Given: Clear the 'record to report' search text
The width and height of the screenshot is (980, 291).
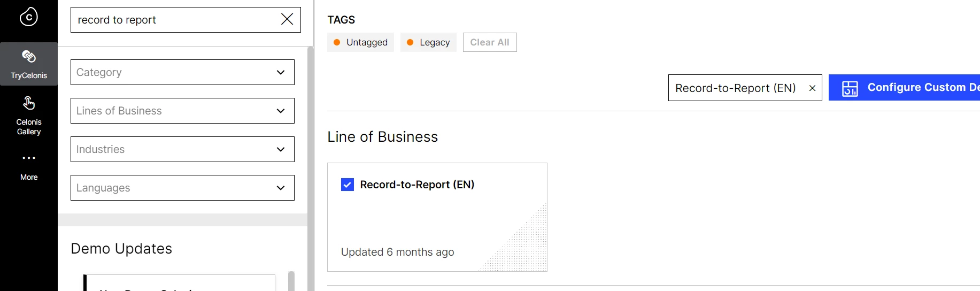Looking at the screenshot, I should coord(287,20).
